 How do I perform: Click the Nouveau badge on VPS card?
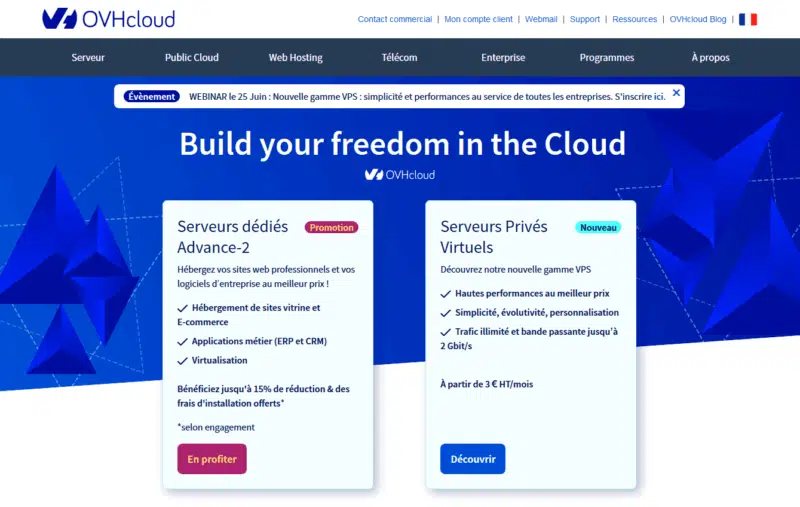tap(598, 227)
